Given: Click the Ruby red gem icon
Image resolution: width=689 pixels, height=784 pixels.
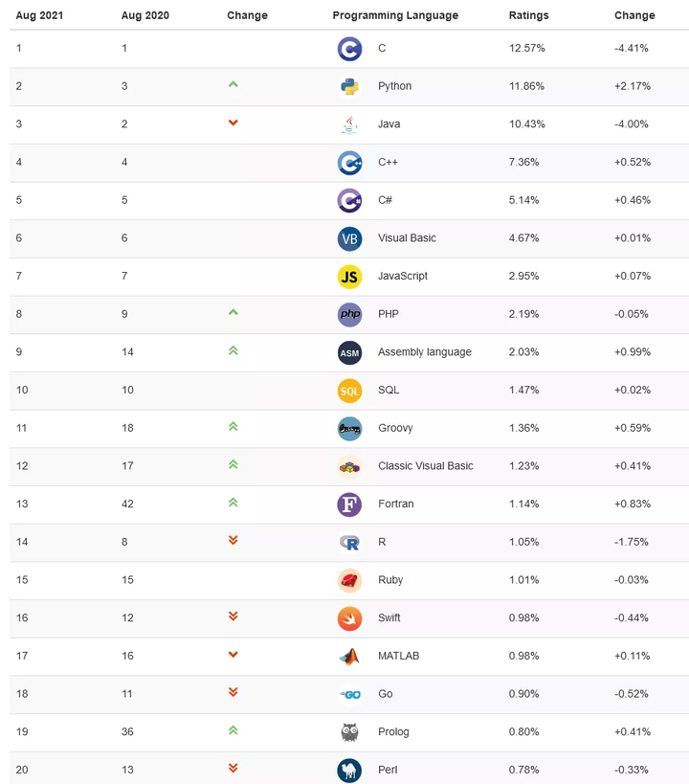Looking at the screenshot, I should (x=349, y=580).
